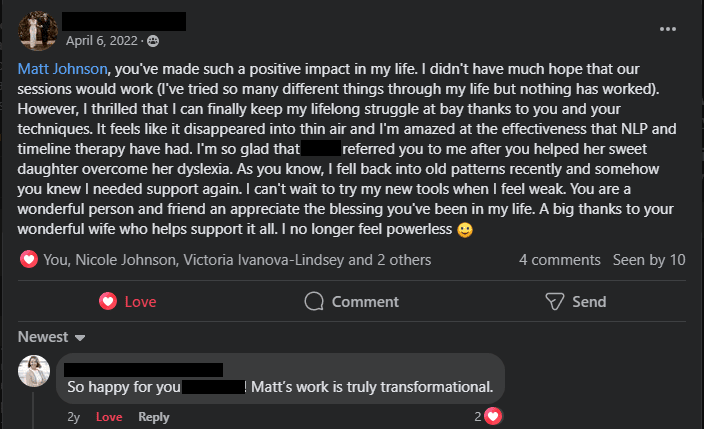Open the April 6, 2022 post timestamp
704x429 pixels.
click(103, 41)
